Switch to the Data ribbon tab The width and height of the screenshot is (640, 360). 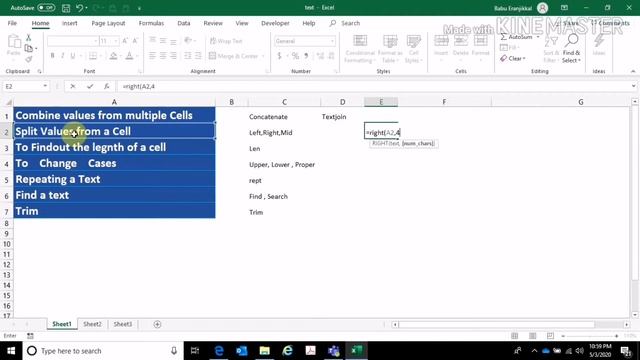184,23
